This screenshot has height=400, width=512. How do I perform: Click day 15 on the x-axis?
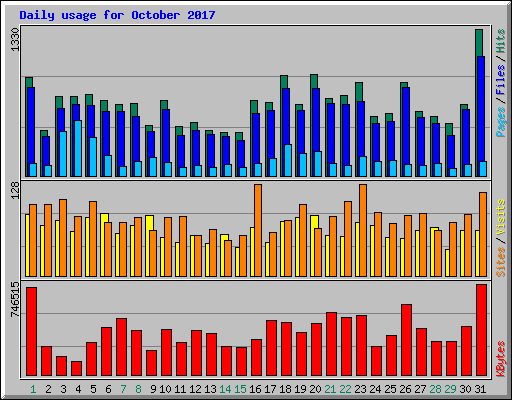pos(240,389)
